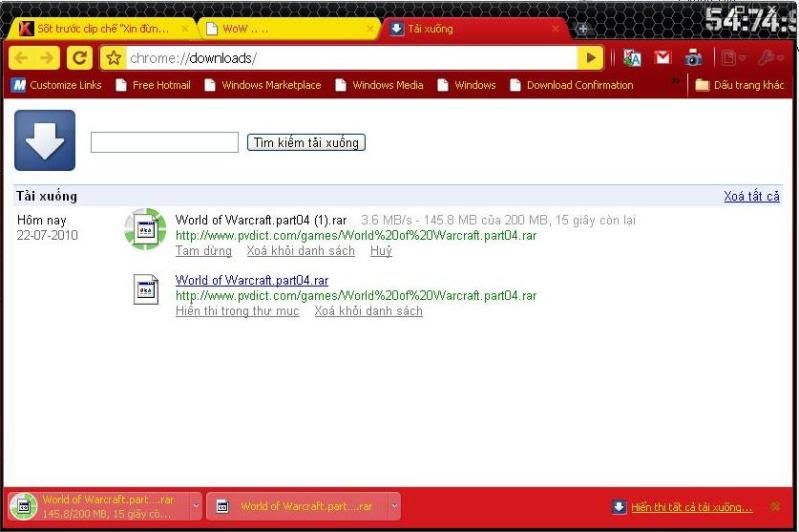This screenshot has width=799, height=532.
Task: Click the Tìm kiếm tải xuống button
Action: pos(306,143)
